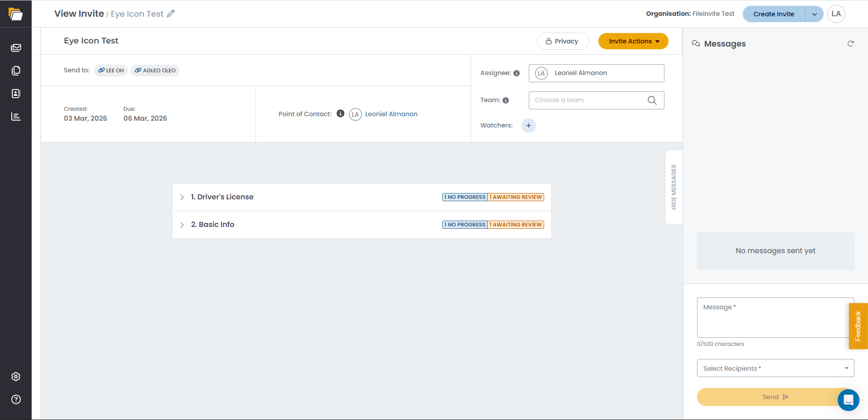Click the Privacy button

click(x=563, y=41)
